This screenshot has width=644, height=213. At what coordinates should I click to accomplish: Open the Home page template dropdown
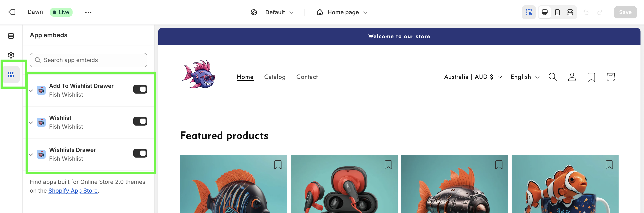(x=342, y=12)
